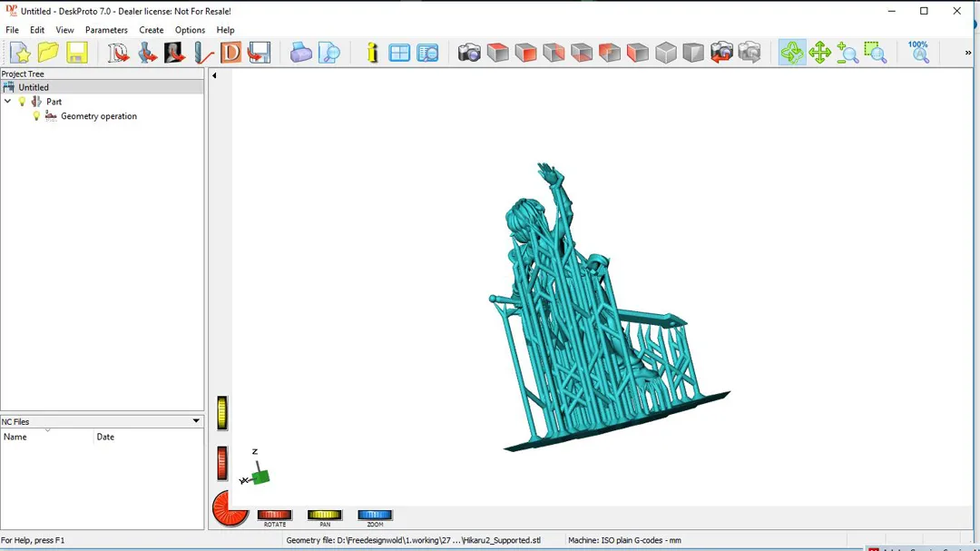Activate the Zoom window selection icon
This screenshot has height=551, width=980.
tap(876, 53)
